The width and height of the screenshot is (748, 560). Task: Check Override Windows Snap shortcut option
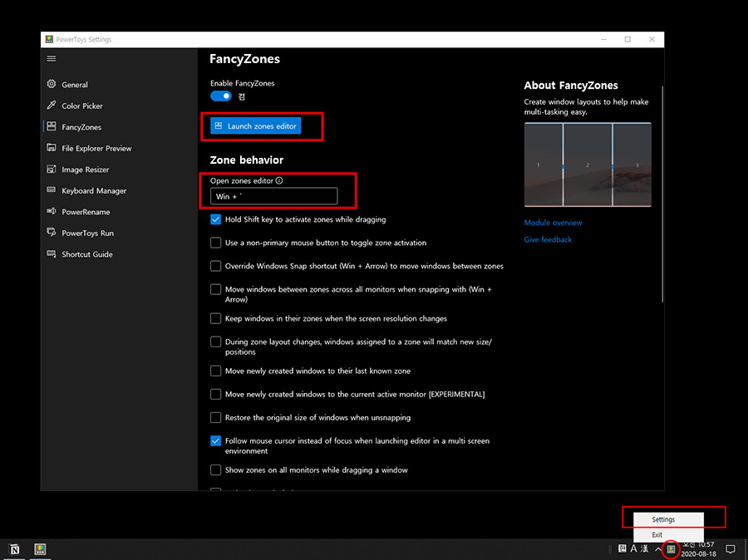click(215, 266)
